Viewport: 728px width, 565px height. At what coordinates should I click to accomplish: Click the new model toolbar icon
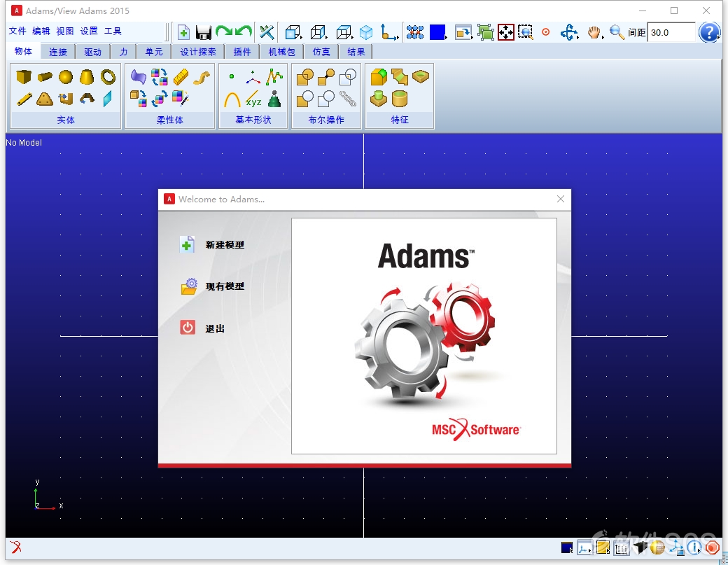pyautogui.click(x=183, y=32)
